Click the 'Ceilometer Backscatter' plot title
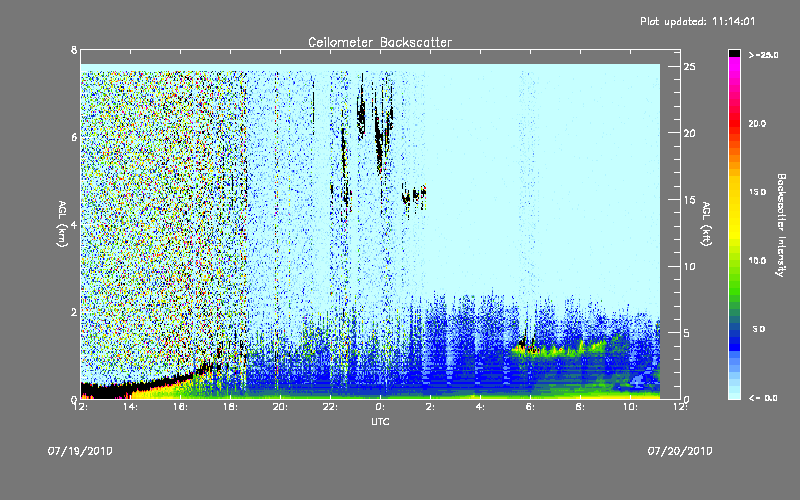Viewport: 800px width, 500px height. [380, 42]
